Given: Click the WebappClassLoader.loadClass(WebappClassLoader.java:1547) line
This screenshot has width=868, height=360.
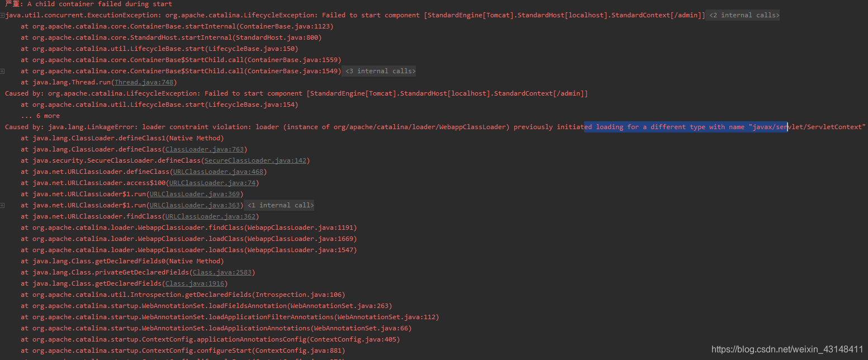Looking at the screenshot, I should 189,250.
